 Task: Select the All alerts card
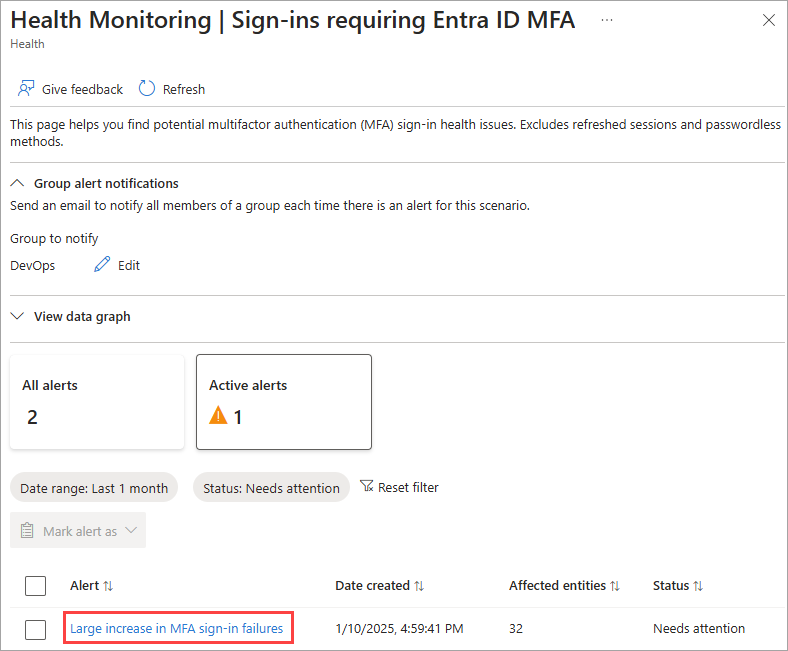tap(97, 402)
